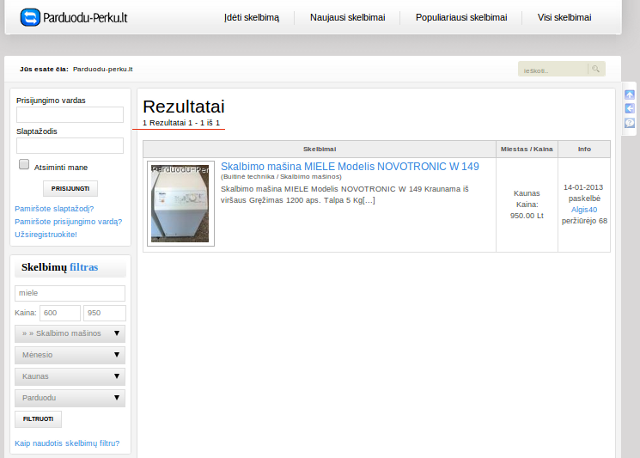Click the Ieškoti search field
640x458 pixels.
[x=553, y=69]
